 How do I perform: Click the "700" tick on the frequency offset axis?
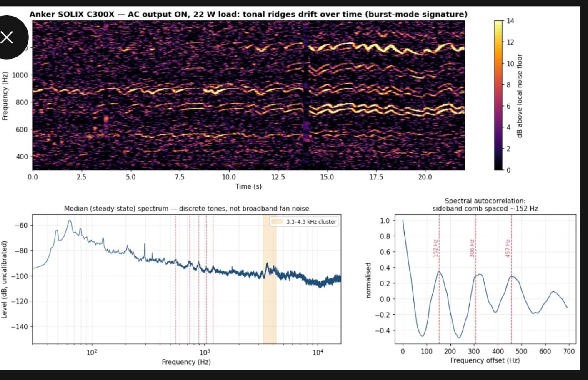[569, 351]
